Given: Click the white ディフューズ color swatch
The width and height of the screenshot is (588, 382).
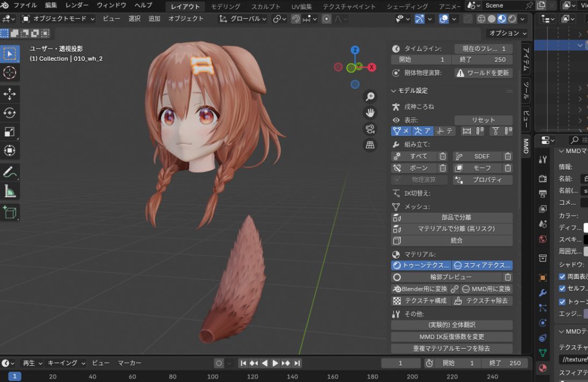Looking at the screenshot, I should [585, 228].
